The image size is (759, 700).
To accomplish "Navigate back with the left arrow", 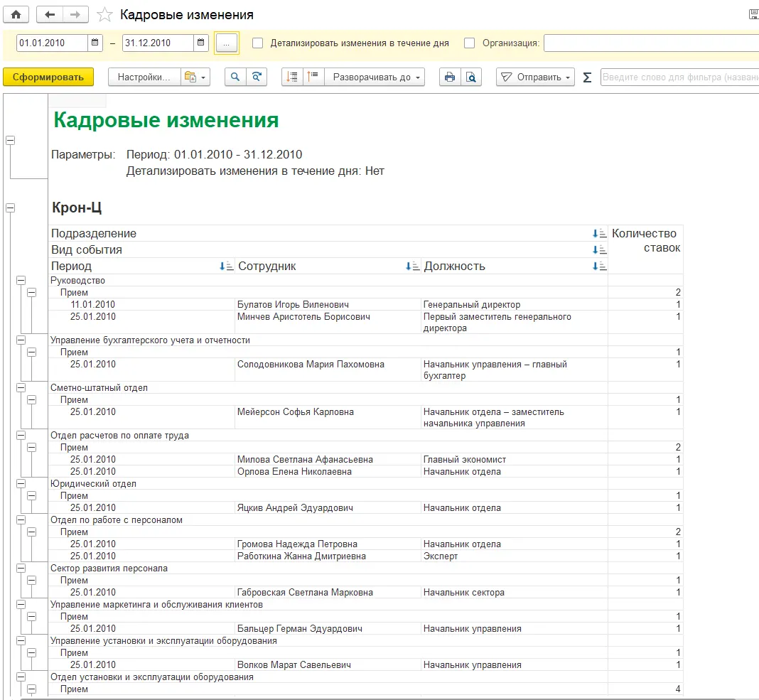I will [x=49, y=14].
